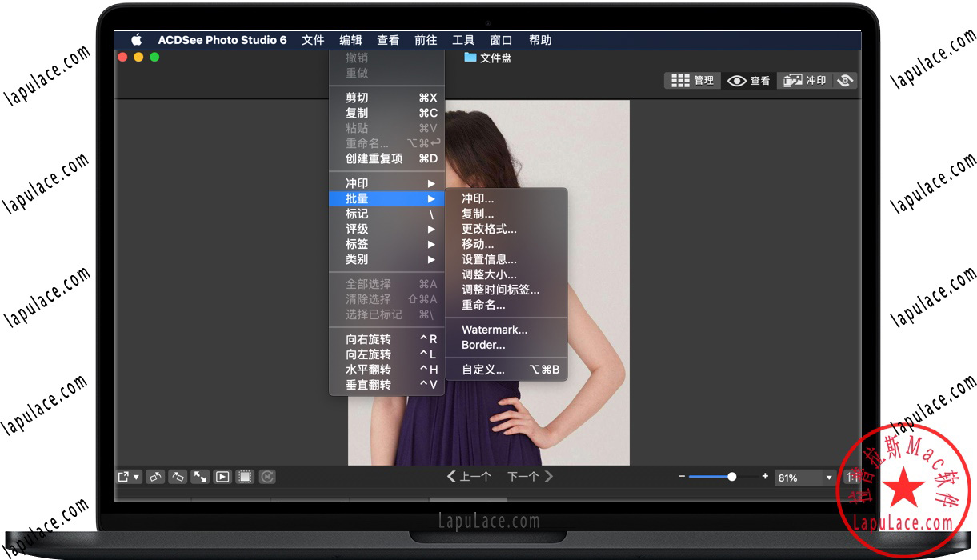This screenshot has height=560, width=977.
Task: Select 向左旋转 menu item
Action: [x=386, y=354]
